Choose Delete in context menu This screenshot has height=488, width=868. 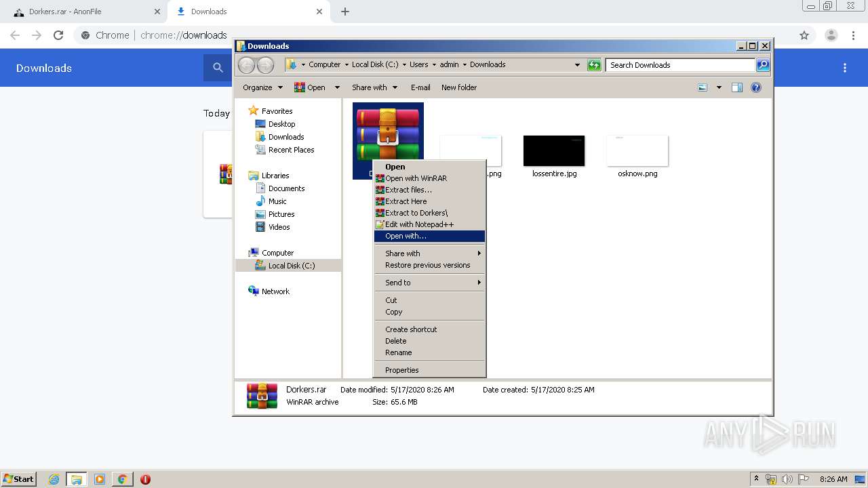pos(429,341)
